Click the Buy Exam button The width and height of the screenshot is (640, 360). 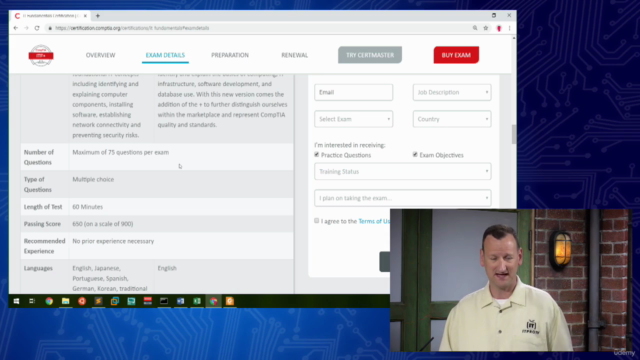click(x=456, y=55)
